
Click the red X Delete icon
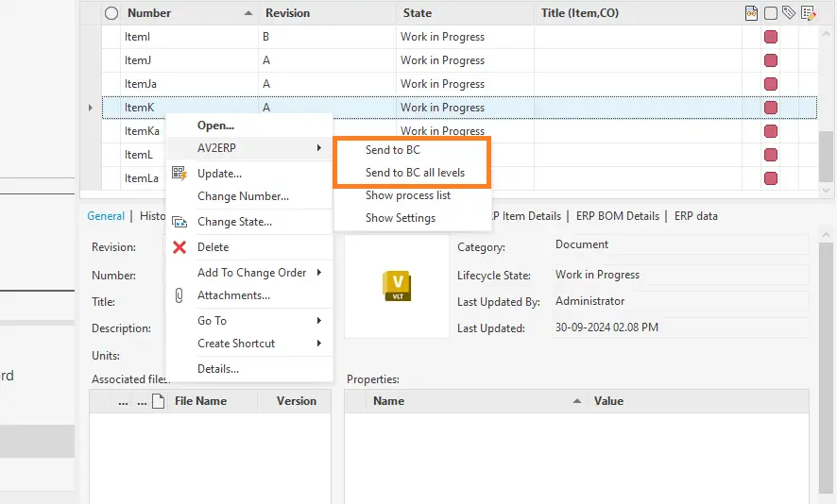[x=179, y=247]
